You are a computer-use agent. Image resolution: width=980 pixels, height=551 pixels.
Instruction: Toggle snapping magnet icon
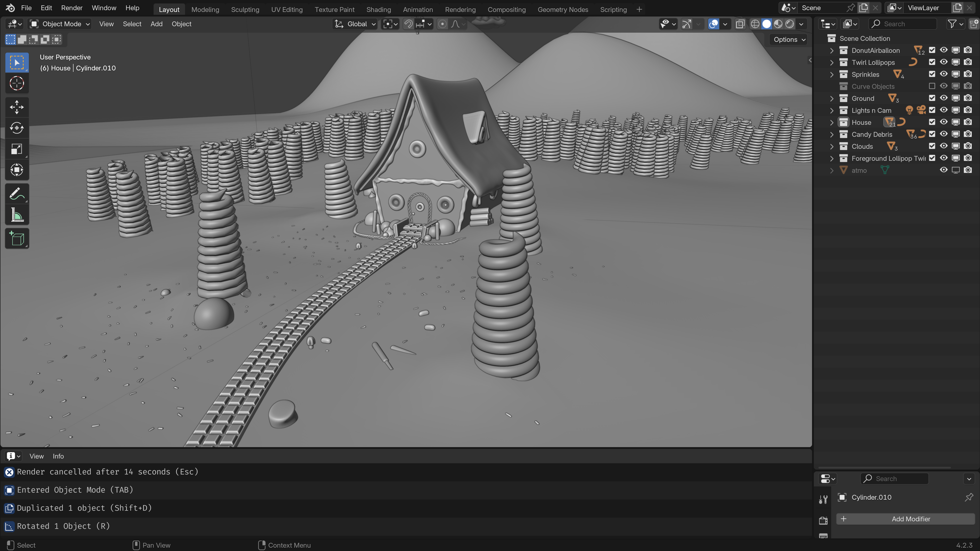[x=408, y=24]
